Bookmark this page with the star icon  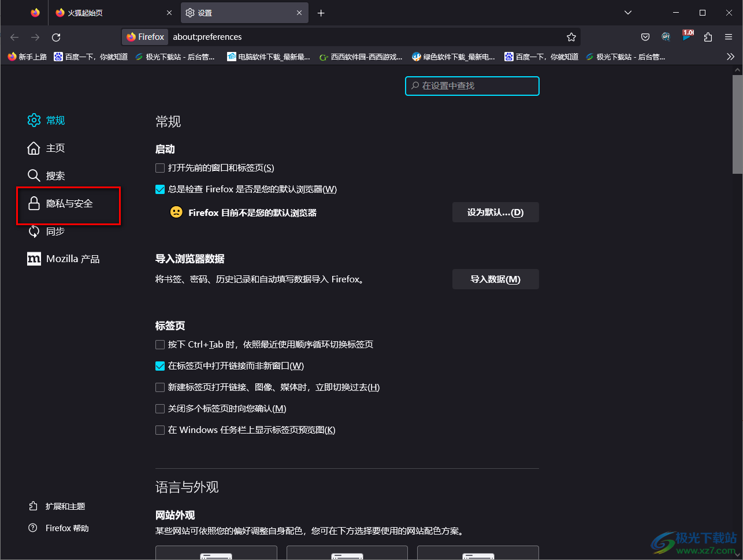pyautogui.click(x=571, y=37)
